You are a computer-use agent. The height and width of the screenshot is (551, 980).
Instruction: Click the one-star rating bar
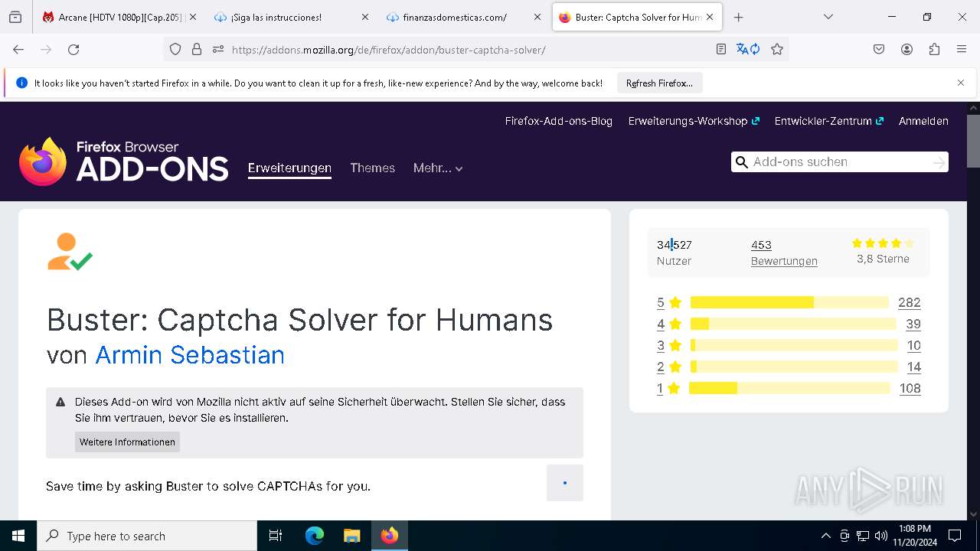pos(789,388)
